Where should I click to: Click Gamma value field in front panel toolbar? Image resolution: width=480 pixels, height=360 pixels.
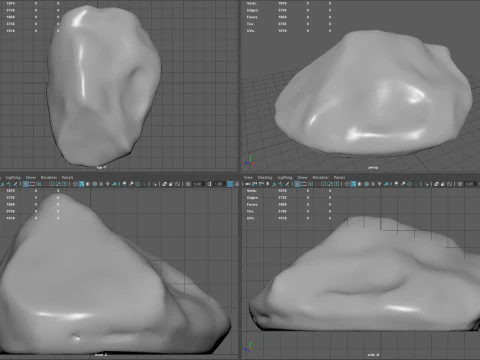click(220, 184)
